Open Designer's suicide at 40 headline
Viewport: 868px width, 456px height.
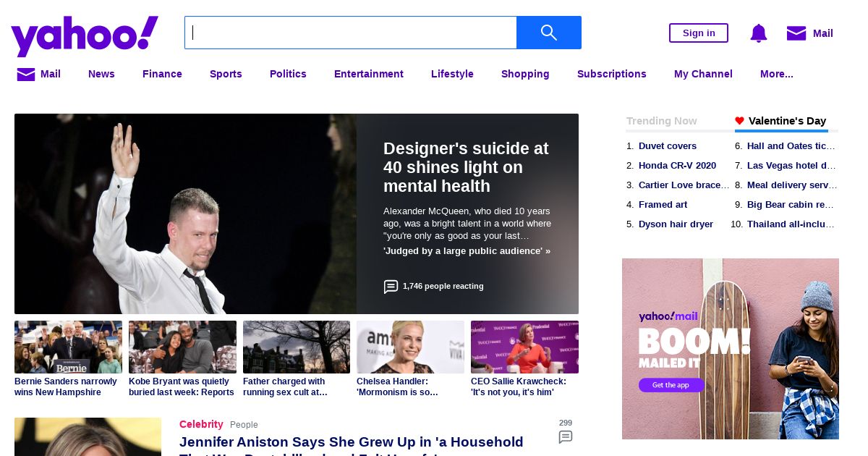(466, 167)
